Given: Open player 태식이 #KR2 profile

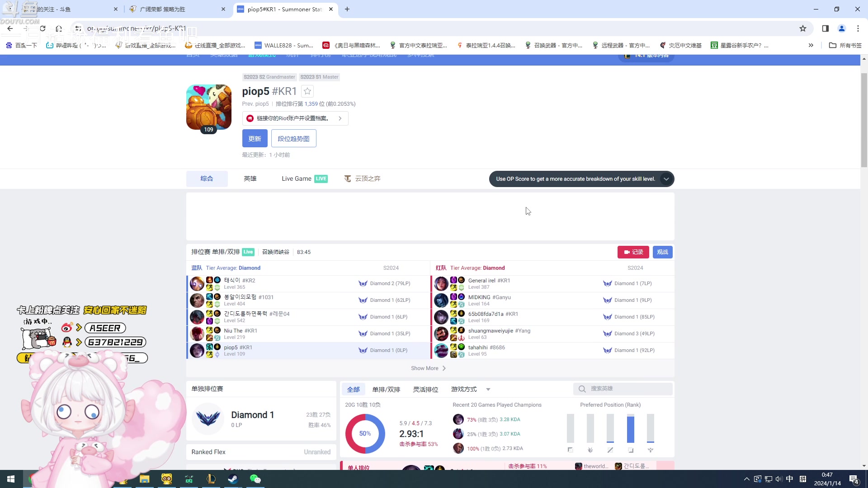Looking at the screenshot, I should click(240, 281).
